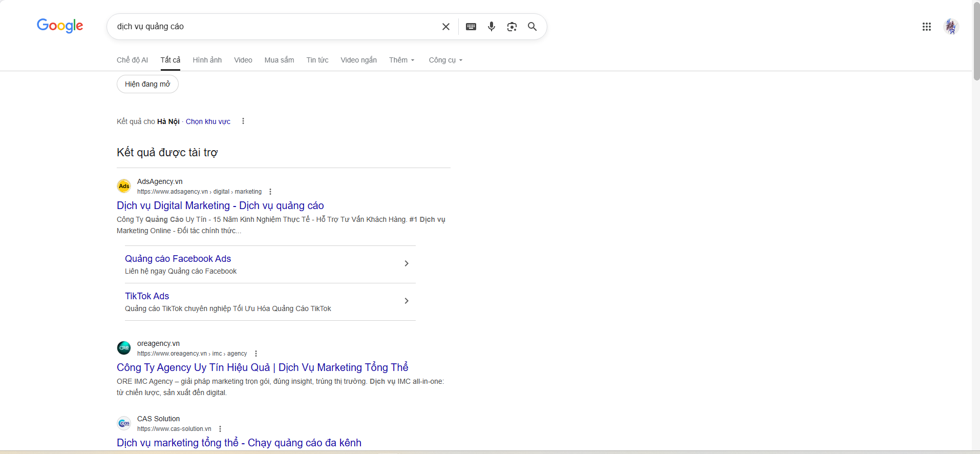Screen dimensions: 980x454
Task: Click the oreagency.vn favicon
Action: [124, 348]
